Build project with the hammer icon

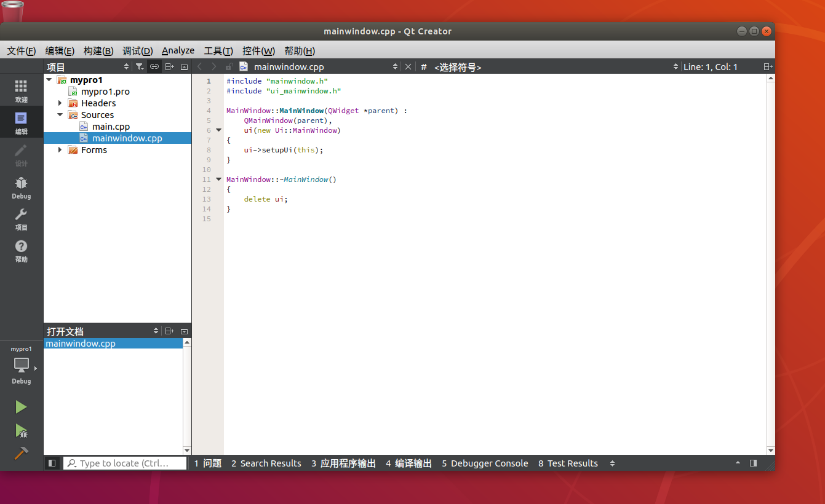pos(22,454)
